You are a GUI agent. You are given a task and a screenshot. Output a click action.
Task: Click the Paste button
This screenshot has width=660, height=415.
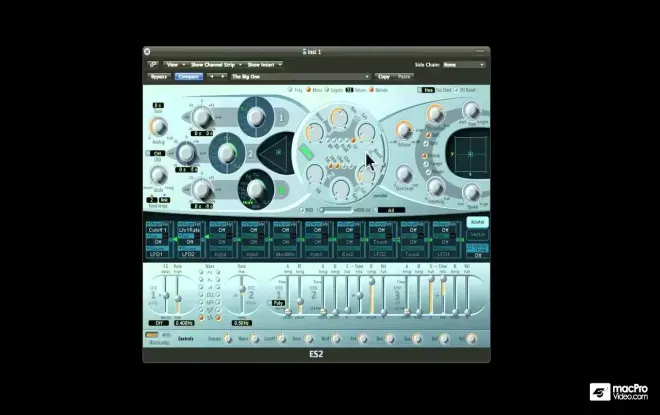point(404,77)
